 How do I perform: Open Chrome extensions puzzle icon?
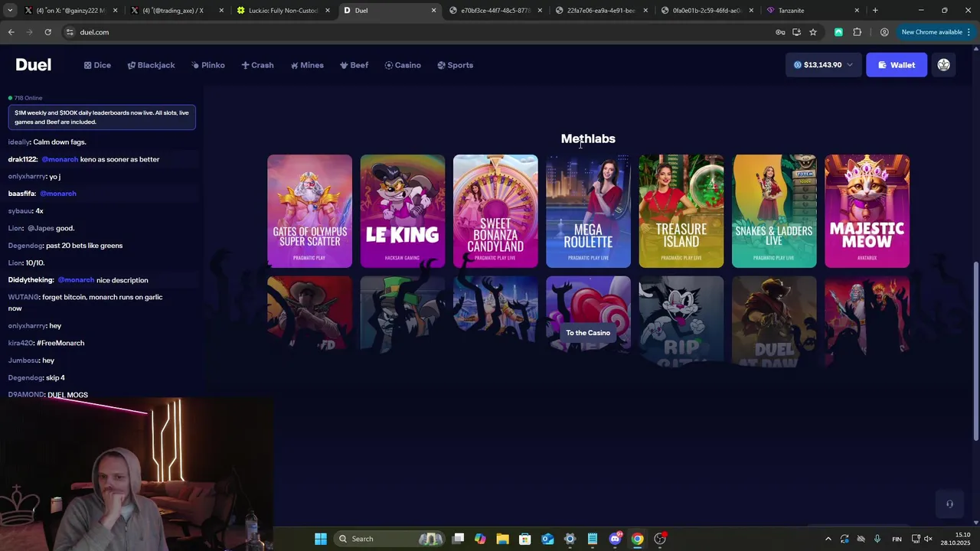pos(857,32)
